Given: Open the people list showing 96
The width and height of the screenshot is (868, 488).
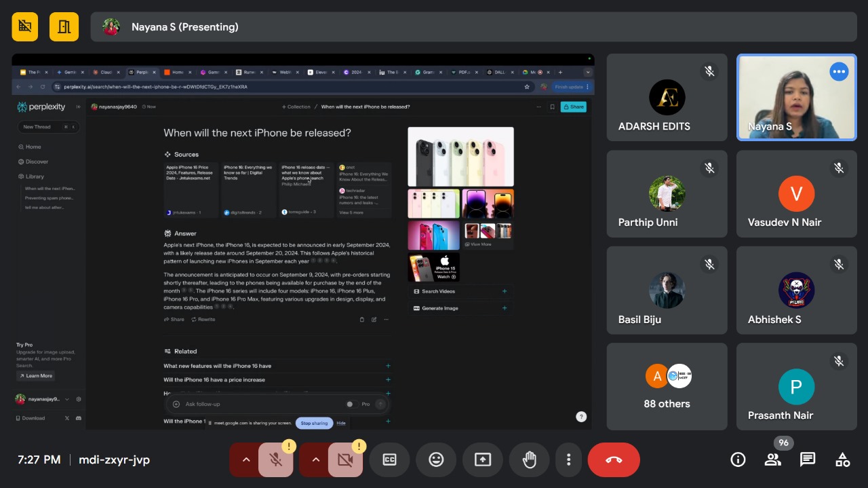Looking at the screenshot, I should pyautogui.click(x=773, y=459).
